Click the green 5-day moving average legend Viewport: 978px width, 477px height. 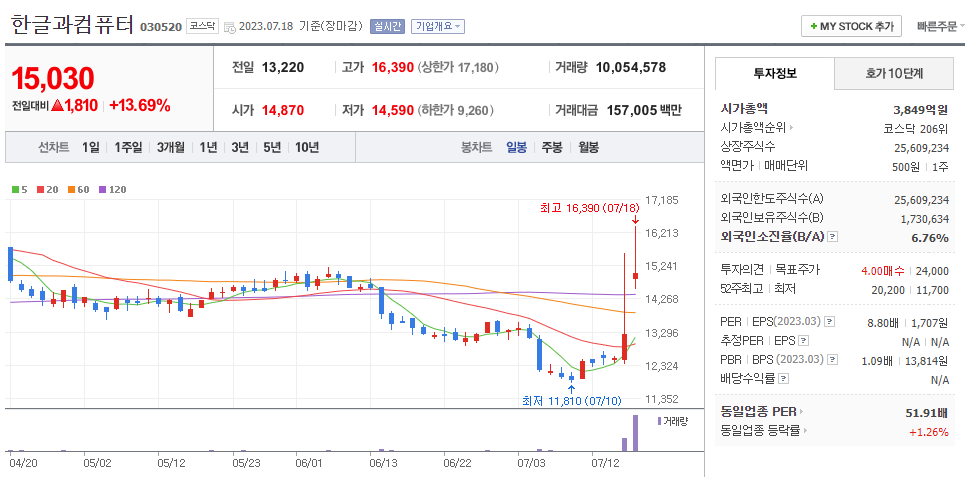point(19,190)
